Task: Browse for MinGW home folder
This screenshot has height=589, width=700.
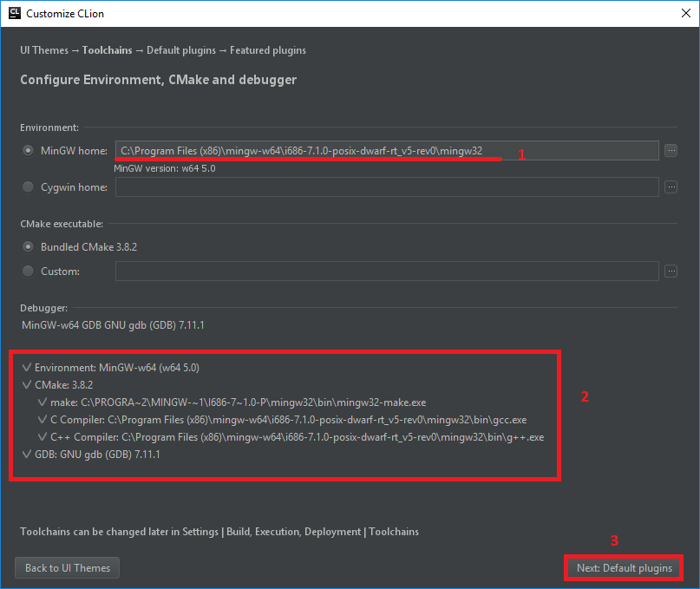Action: pos(671,150)
